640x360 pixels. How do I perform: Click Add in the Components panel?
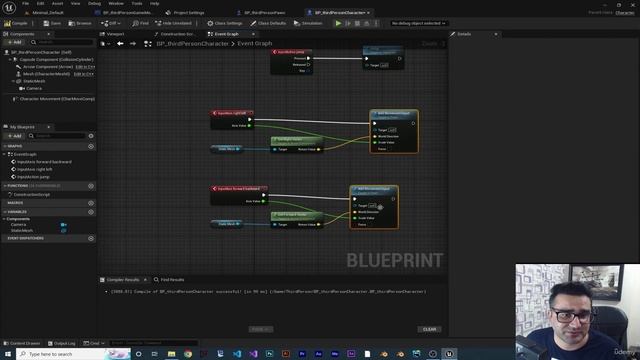pos(15,42)
